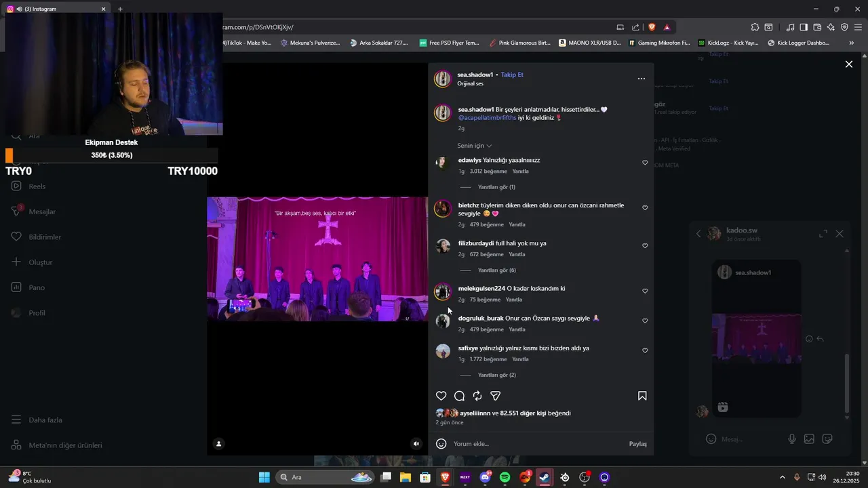Open the Brave Wallet toolbar icon

click(x=817, y=27)
